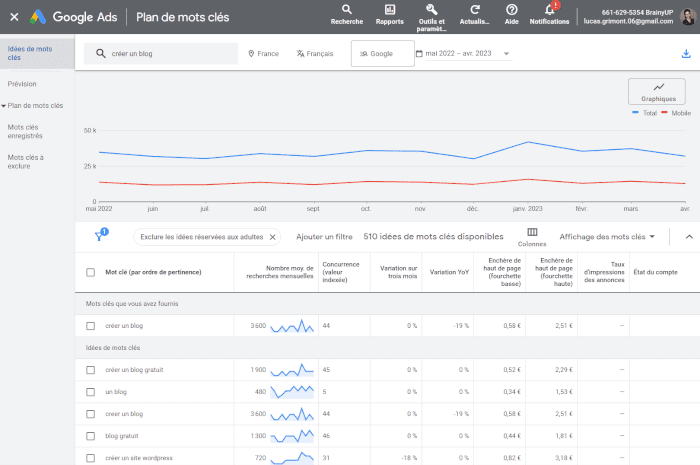Viewport: 700px width, 465px height.
Task: Sort by Mot clé (par ordre de pertinence) header
Action: [153, 272]
